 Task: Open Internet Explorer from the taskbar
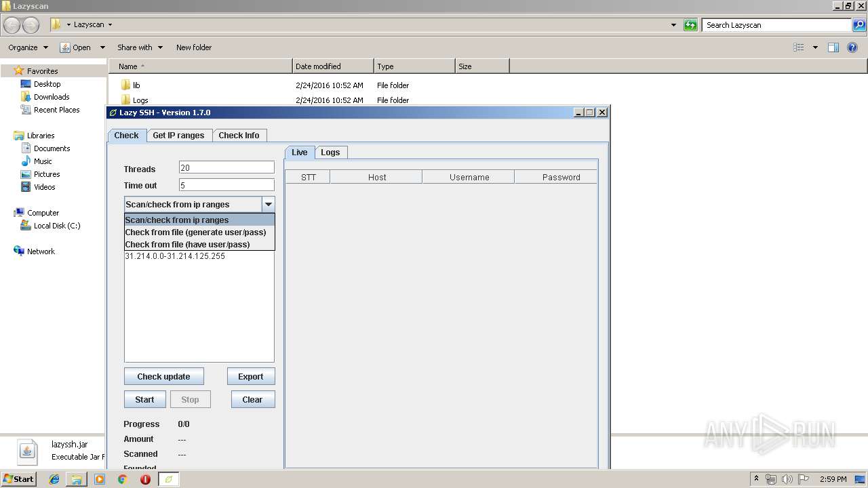(54, 479)
